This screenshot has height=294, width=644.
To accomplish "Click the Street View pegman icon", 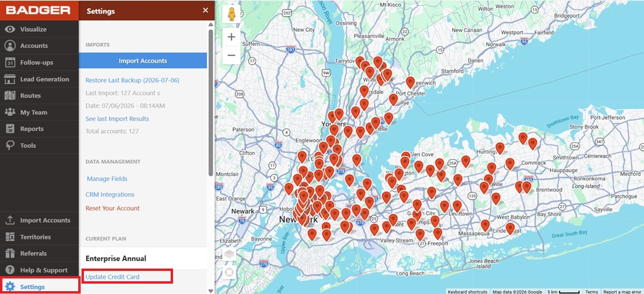I will tap(231, 14).
